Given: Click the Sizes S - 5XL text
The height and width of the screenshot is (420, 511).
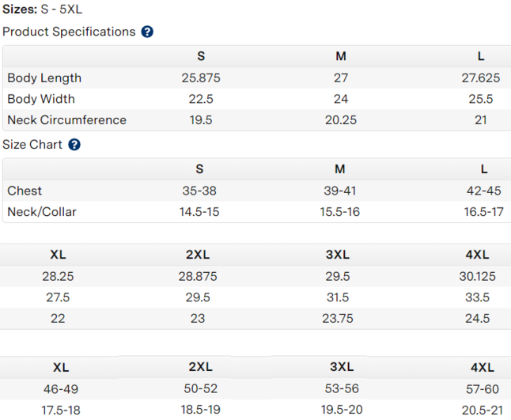Looking at the screenshot, I should (x=42, y=9).
